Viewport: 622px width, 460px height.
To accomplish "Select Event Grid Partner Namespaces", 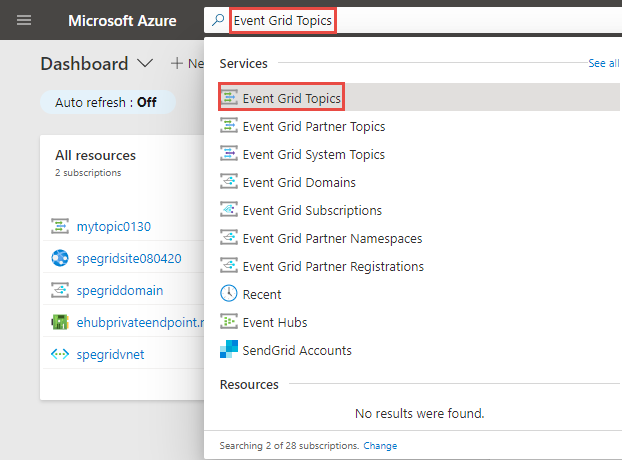I will point(332,238).
